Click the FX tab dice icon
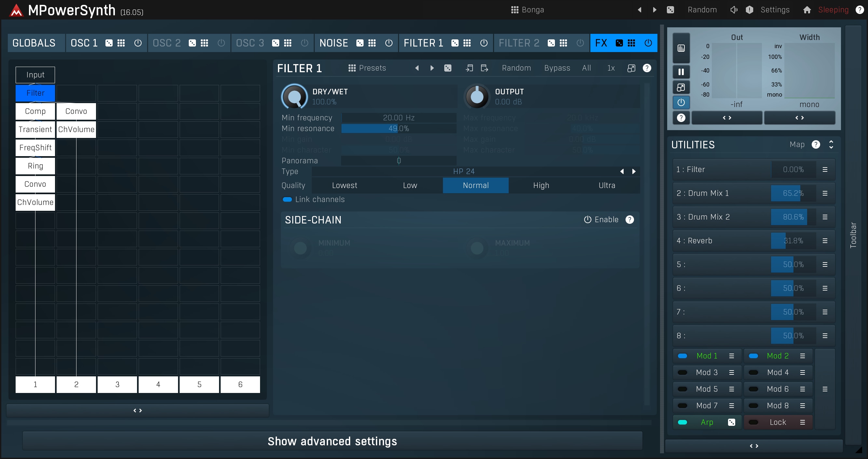 (x=619, y=43)
